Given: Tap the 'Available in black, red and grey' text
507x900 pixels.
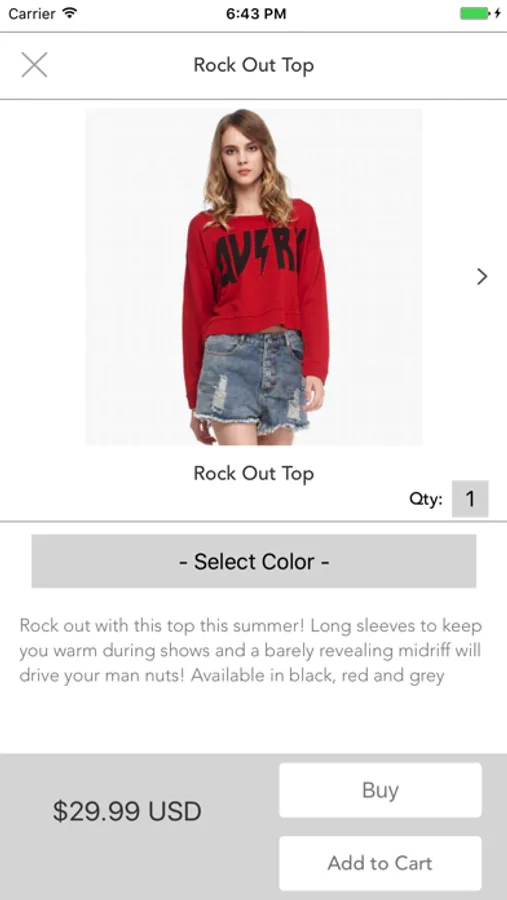Looking at the screenshot, I should pyautogui.click(x=318, y=676).
